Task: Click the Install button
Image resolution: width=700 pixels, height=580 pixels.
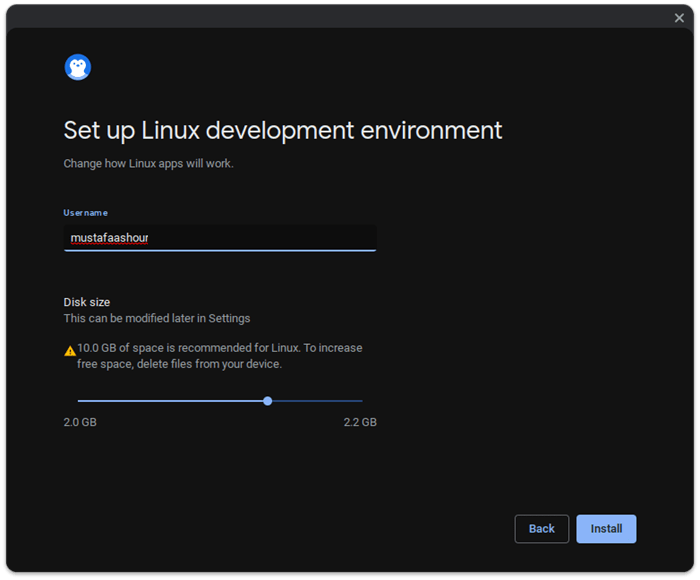Action: (606, 529)
